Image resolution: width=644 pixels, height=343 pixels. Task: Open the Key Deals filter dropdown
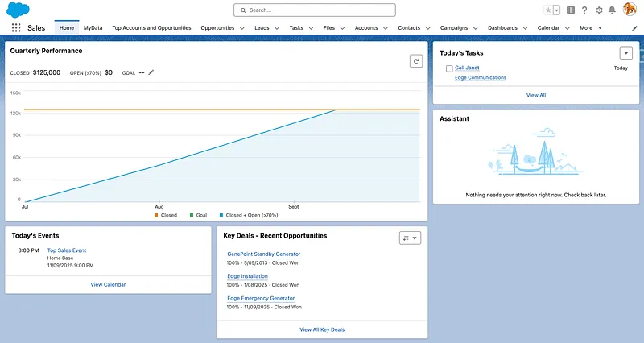[x=410, y=238]
